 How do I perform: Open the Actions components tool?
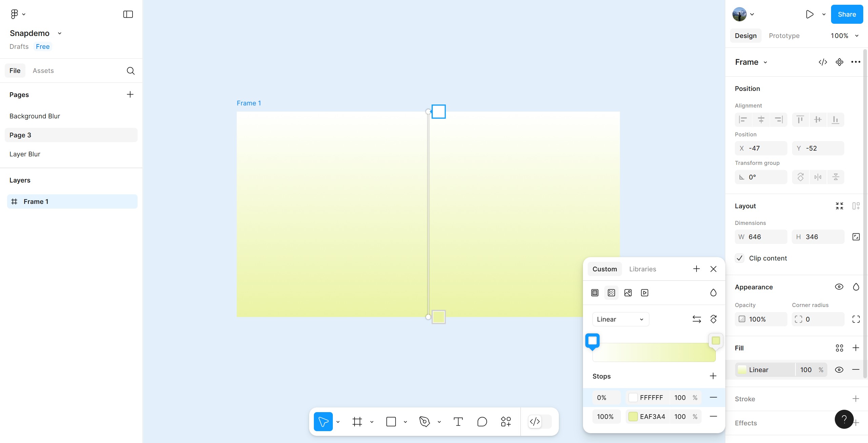[506, 422]
